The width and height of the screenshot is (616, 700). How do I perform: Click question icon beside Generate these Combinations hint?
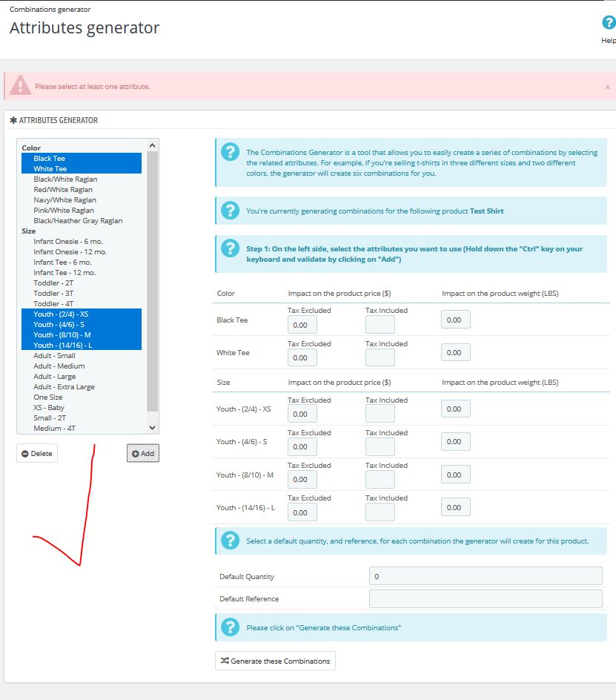[231, 627]
